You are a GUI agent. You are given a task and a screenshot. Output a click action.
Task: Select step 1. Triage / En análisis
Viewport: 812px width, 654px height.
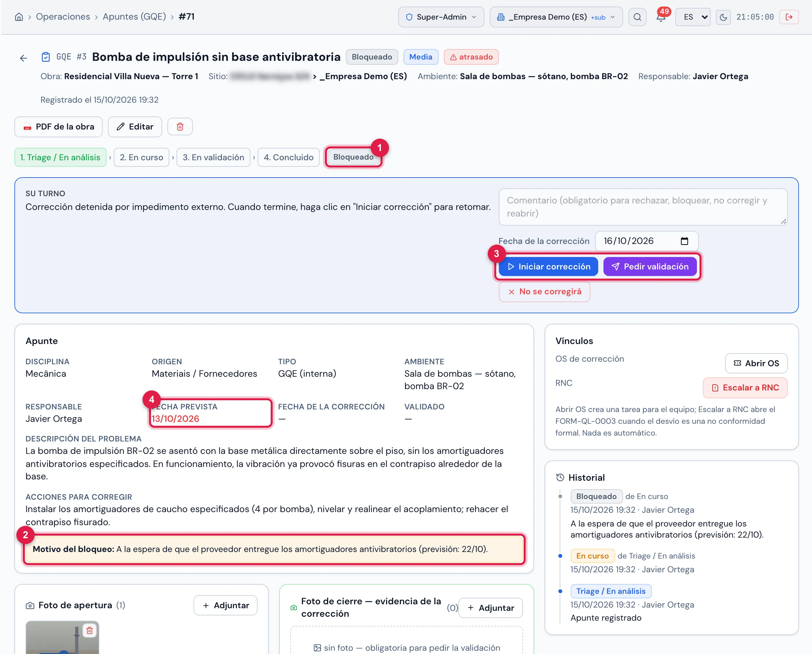[x=60, y=157]
